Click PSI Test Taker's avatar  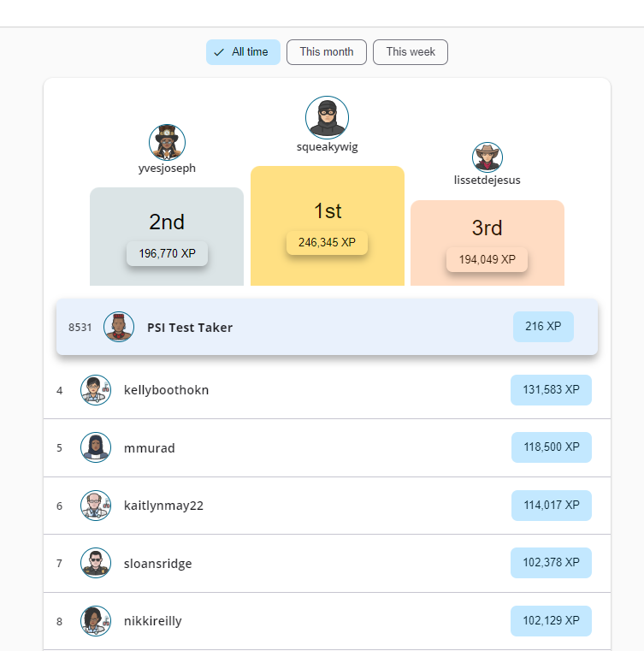[x=119, y=327]
